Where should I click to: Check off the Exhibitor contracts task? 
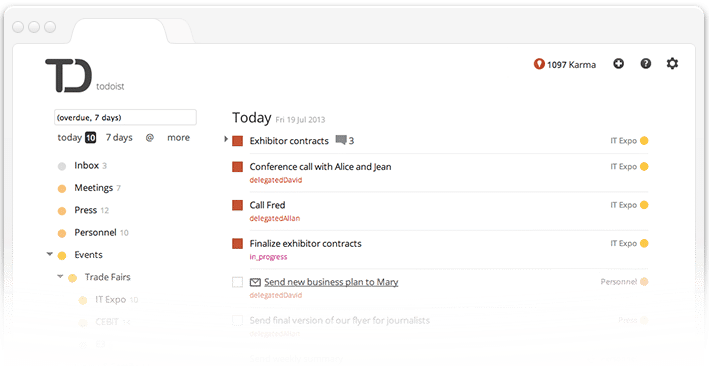click(237, 141)
